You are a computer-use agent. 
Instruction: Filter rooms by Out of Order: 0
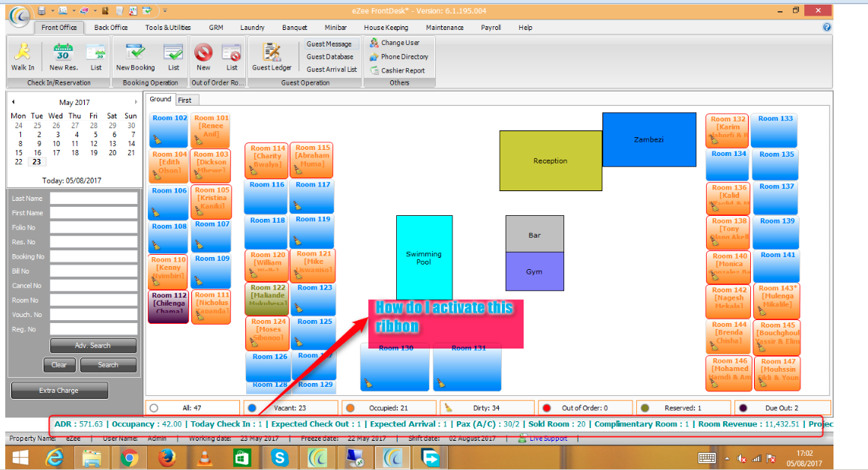585,408
